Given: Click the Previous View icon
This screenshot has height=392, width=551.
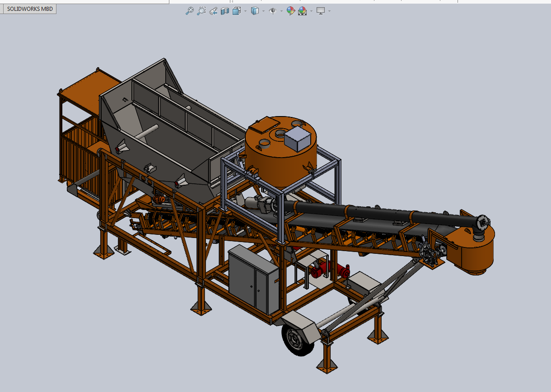Looking at the screenshot, I should point(214,11).
